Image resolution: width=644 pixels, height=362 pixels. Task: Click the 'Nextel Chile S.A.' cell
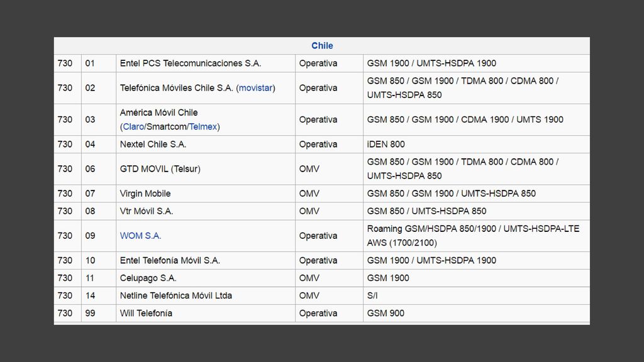click(x=206, y=144)
